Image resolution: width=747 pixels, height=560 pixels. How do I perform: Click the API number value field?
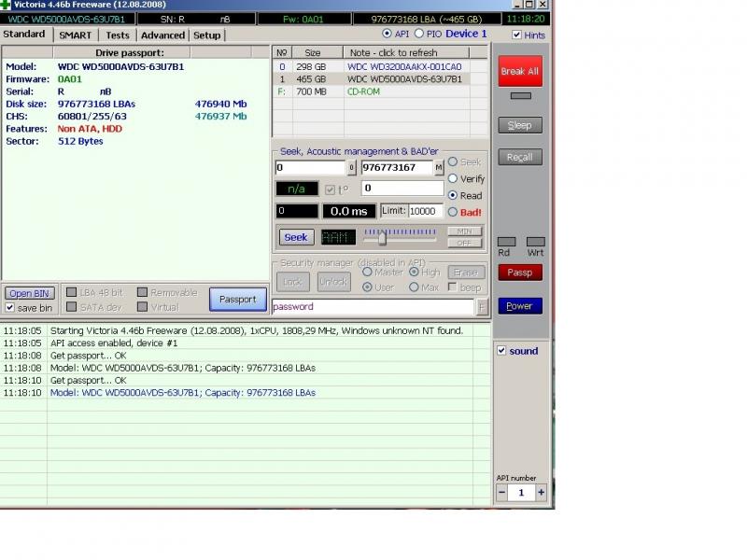pyautogui.click(x=521, y=493)
